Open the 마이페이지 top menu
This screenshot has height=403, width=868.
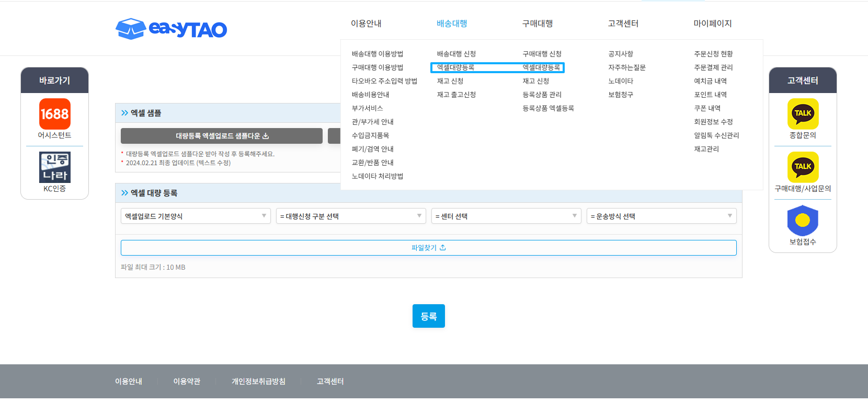click(712, 24)
